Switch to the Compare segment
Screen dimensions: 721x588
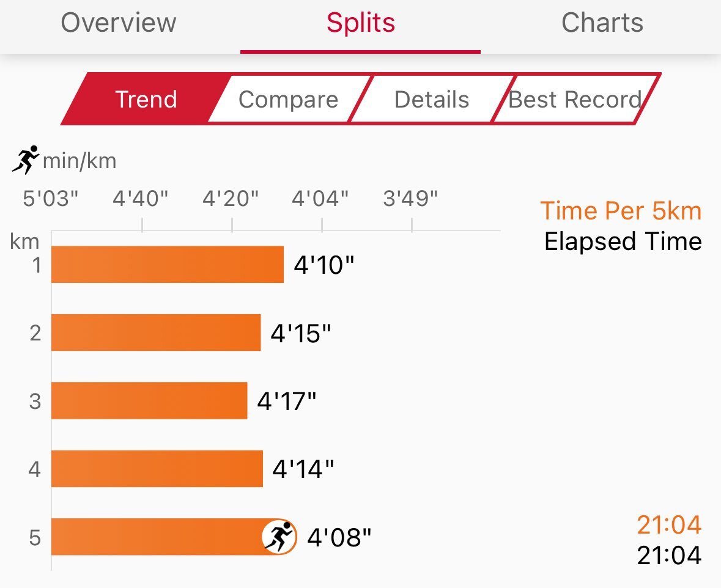click(288, 99)
